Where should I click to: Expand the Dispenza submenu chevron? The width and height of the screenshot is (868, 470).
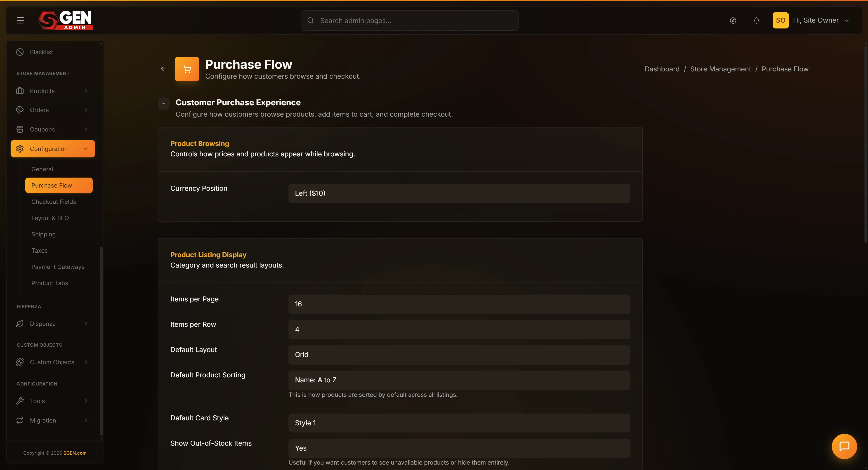point(86,323)
